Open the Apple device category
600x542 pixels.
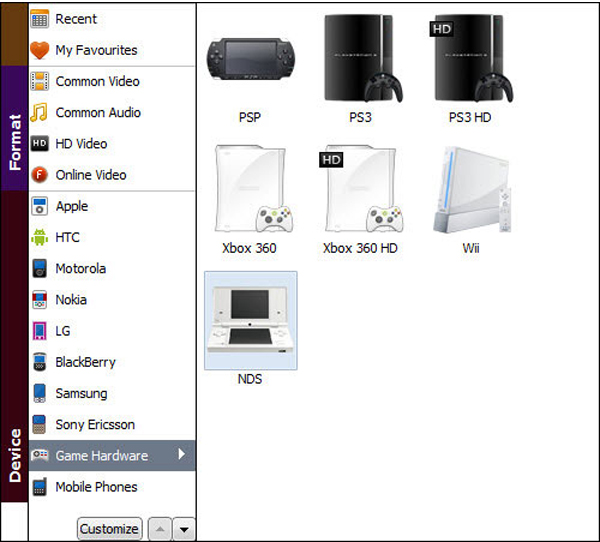coord(71,206)
